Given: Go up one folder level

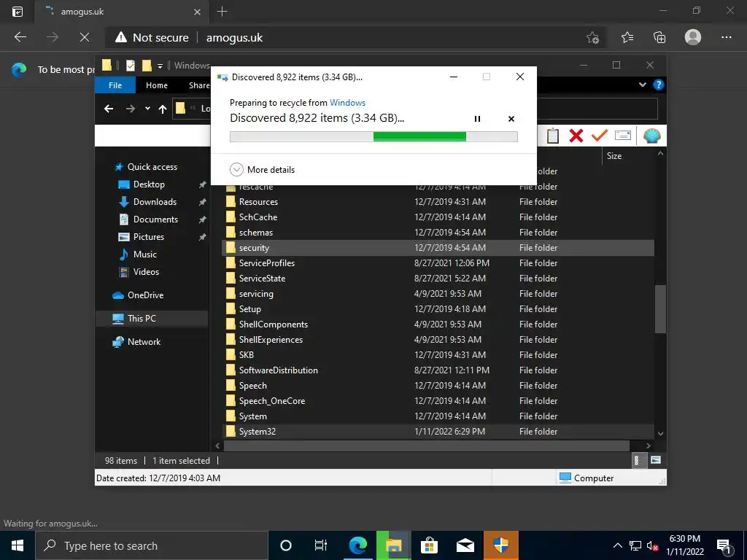Looking at the screenshot, I should (163, 109).
